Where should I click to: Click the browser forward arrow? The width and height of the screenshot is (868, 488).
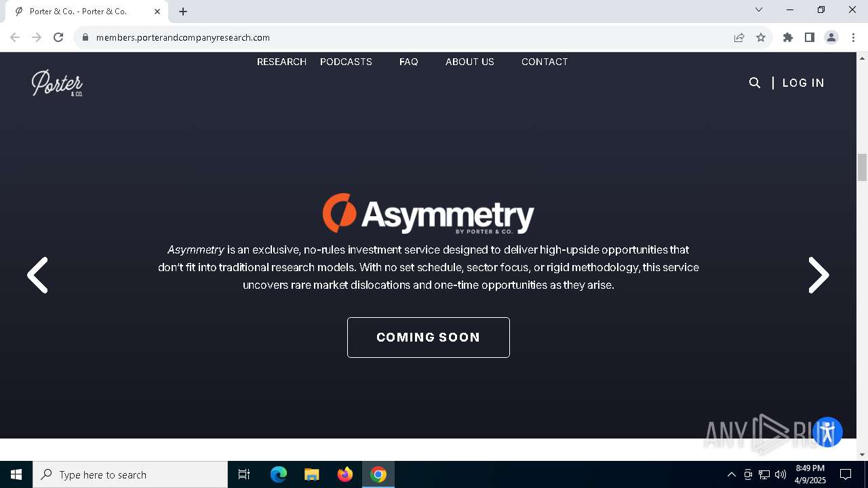(37, 37)
